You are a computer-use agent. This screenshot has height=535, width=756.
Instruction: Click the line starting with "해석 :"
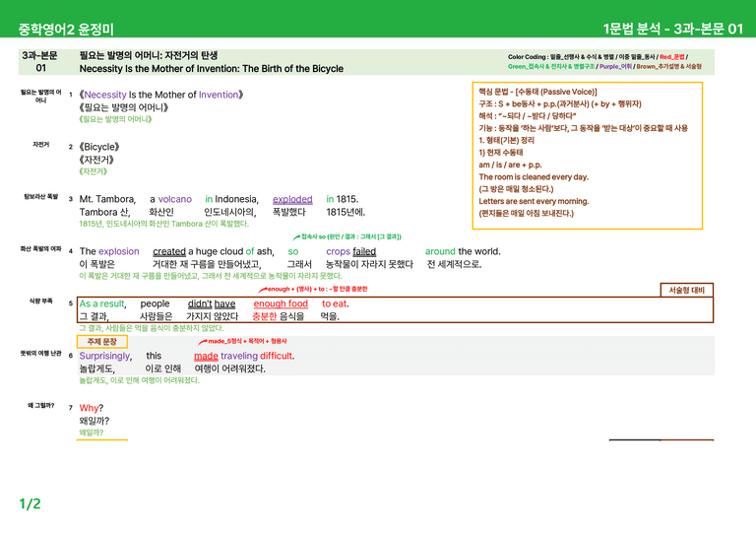coord(527,116)
